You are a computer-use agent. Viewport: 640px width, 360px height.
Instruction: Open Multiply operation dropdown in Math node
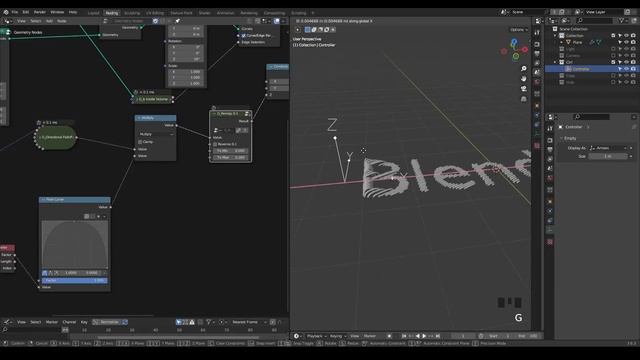156,134
